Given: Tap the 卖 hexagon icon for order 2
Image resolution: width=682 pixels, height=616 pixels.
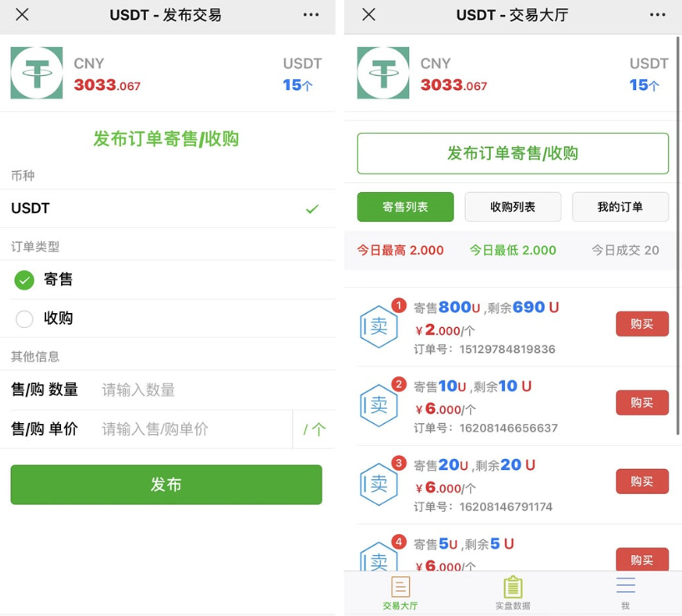Looking at the screenshot, I should [x=379, y=405].
